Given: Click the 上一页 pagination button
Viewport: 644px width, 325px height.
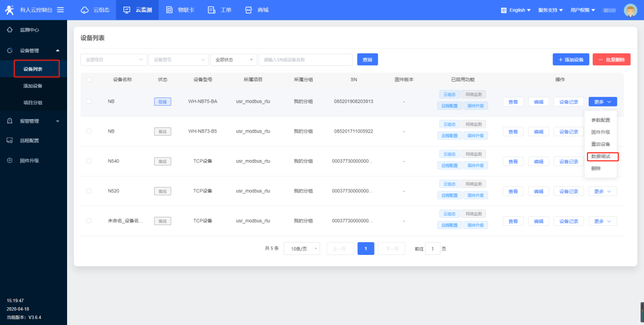Looking at the screenshot, I should pyautogui.click(x=340, y=249).
